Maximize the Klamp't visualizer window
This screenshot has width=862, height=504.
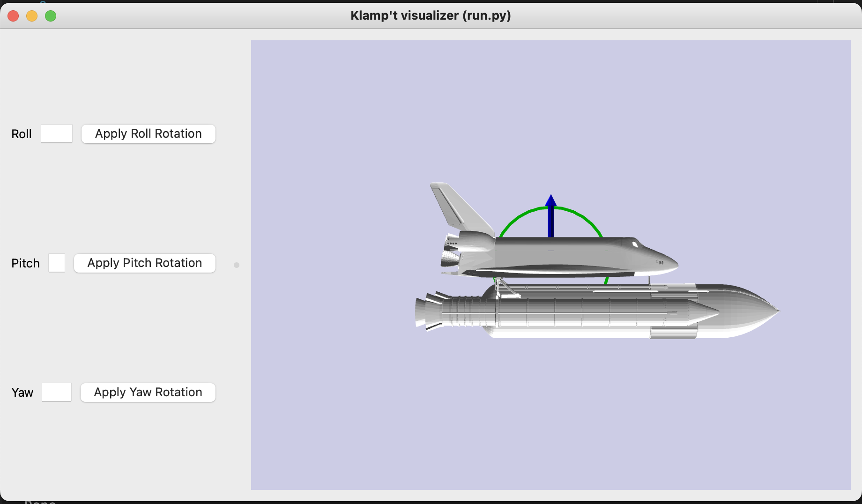(x=51, y=16)
